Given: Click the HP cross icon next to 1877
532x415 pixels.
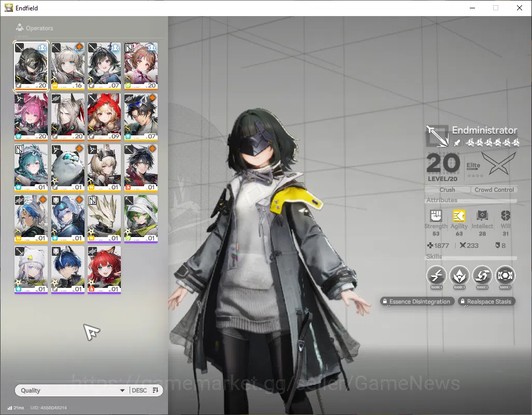Looking at the screenshot, I should point(430,245).
